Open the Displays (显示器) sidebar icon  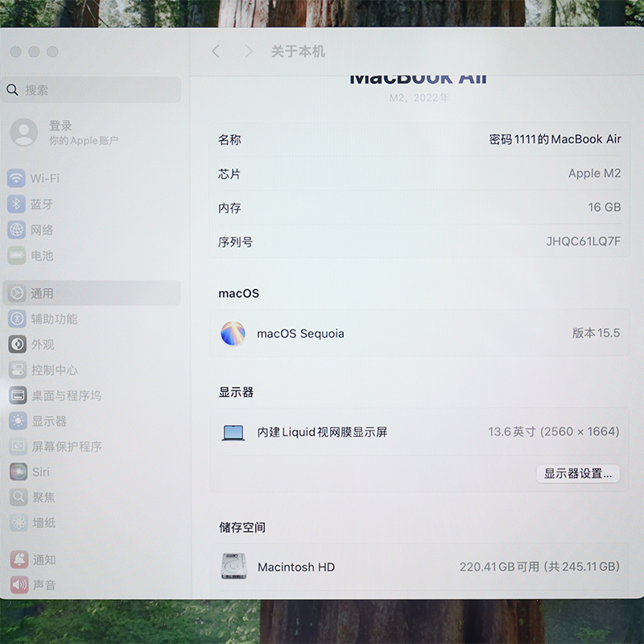click(18, 420)
